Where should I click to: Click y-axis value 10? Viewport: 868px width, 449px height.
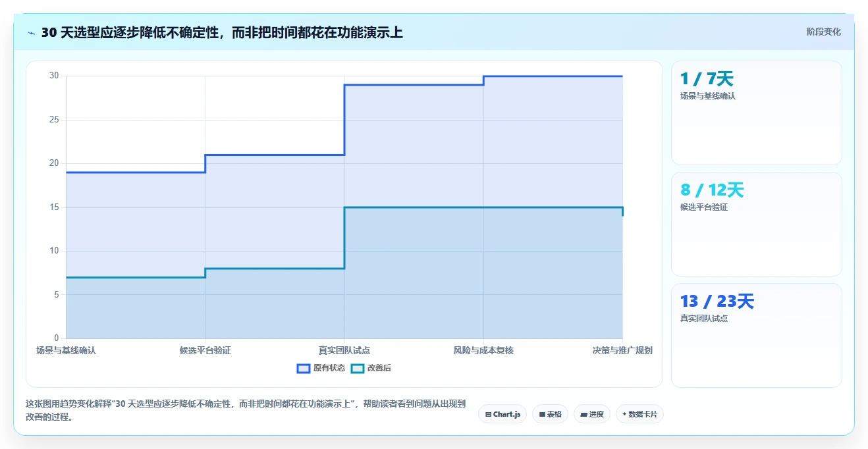[x=54, y=251]
